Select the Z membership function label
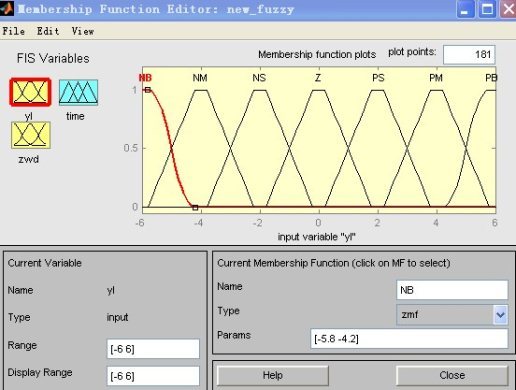 (x=318, y=78)
